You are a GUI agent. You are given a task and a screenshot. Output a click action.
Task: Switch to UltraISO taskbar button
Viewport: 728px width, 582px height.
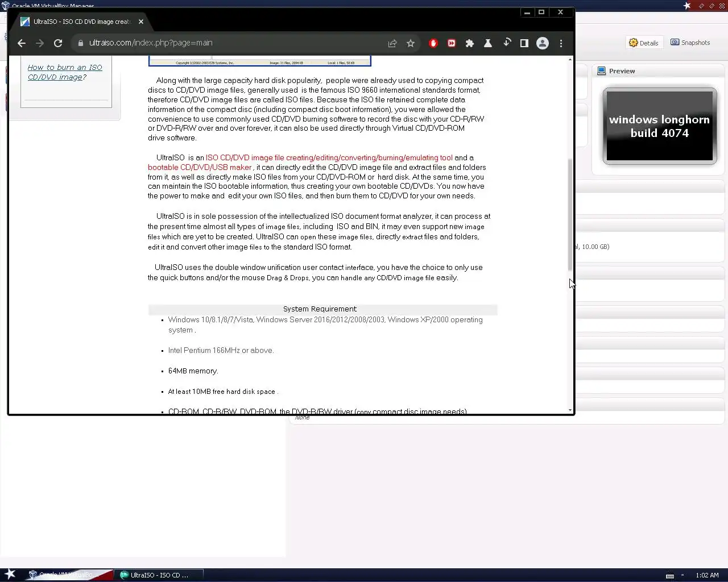coord(159,575)
